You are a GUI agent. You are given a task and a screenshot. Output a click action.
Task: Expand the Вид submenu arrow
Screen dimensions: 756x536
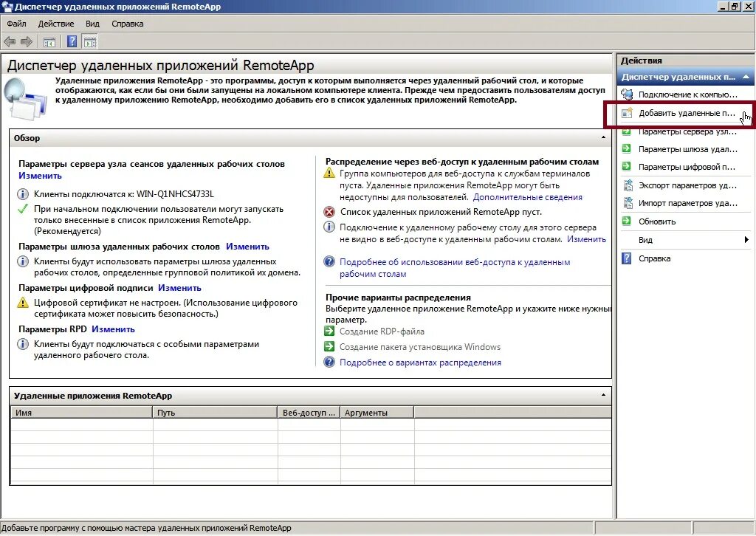coord(746,239)
